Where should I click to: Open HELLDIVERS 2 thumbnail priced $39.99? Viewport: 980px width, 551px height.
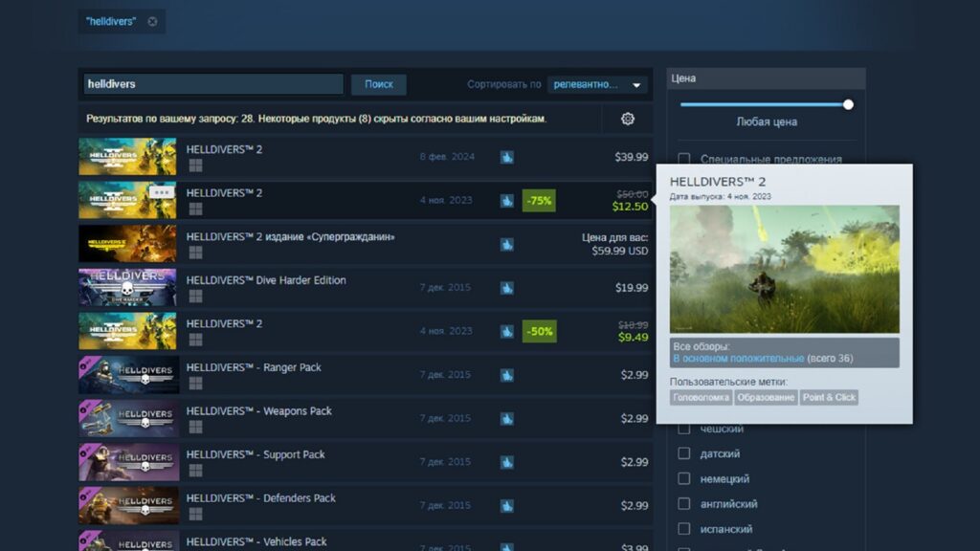(x=127, y=156)
